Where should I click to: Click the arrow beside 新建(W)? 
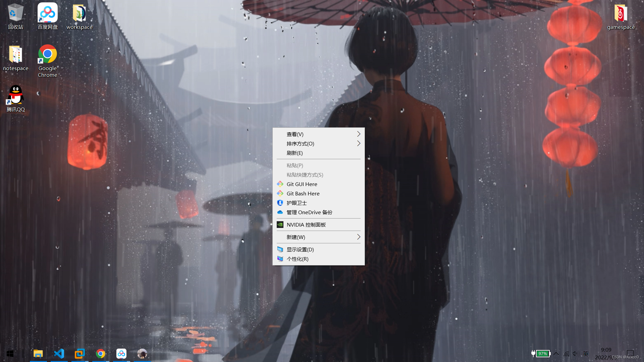tap(359, 237)
